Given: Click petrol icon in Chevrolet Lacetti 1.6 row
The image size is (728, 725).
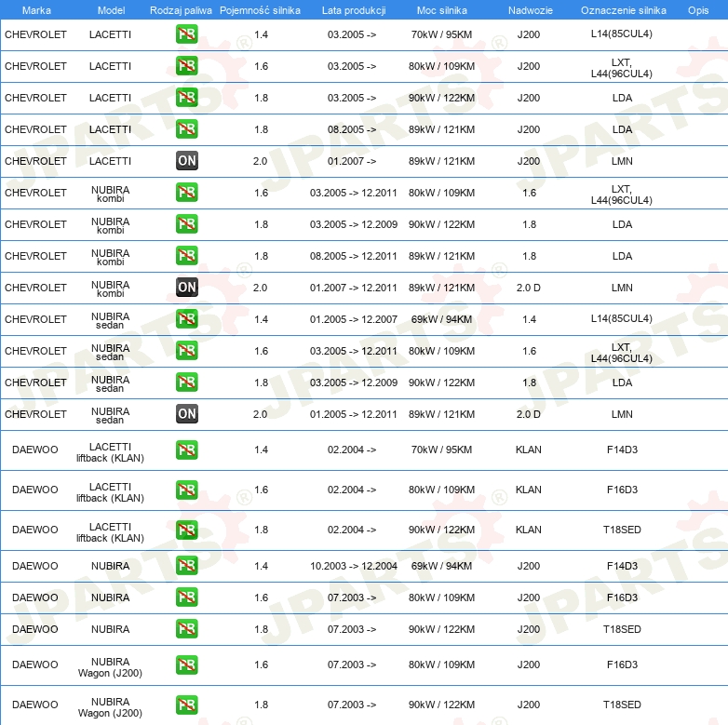Looking at the screenshot, I should [x=186, y=66].
